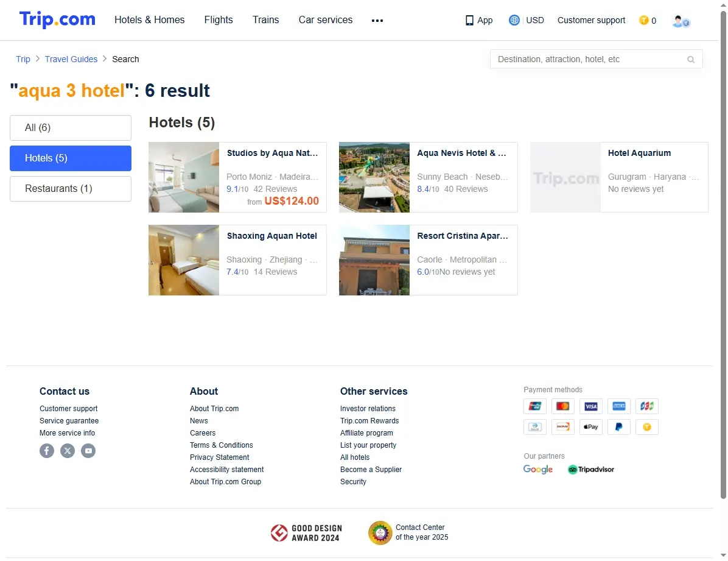Select the Hotels (5) filter tab
The width and height of the screenshot is (728, 561).
71,158
